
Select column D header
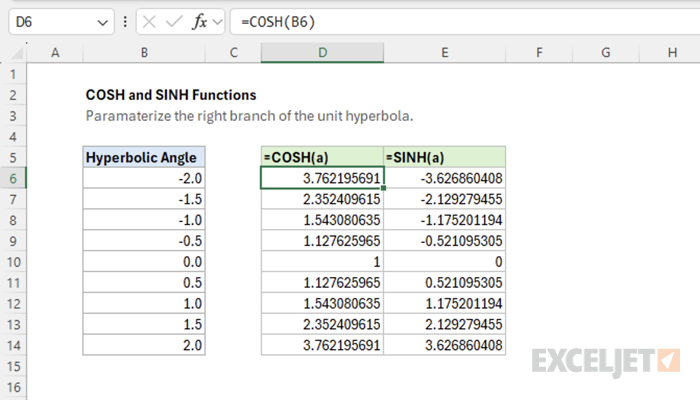[x=322, y=53]
